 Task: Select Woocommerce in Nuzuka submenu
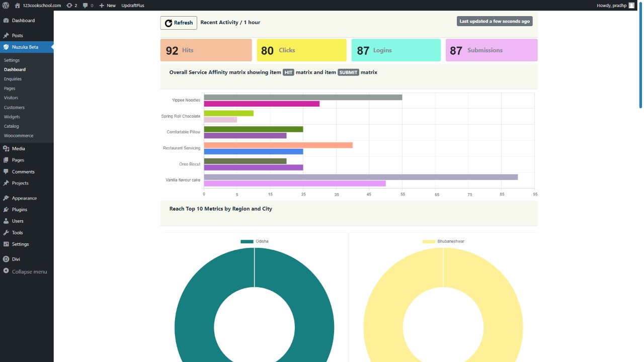click(19, 136)
